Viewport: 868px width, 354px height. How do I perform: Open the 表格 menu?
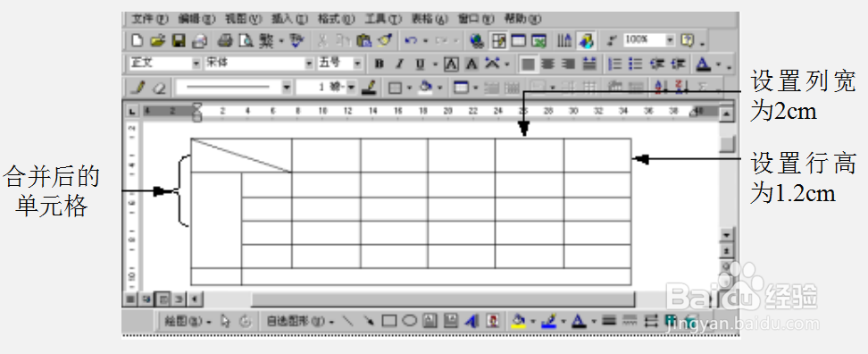[x=429, y=19]
